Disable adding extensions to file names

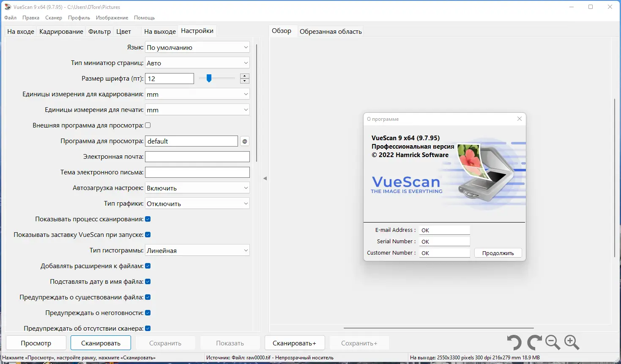pyautogui.click(x=148, y=266)
